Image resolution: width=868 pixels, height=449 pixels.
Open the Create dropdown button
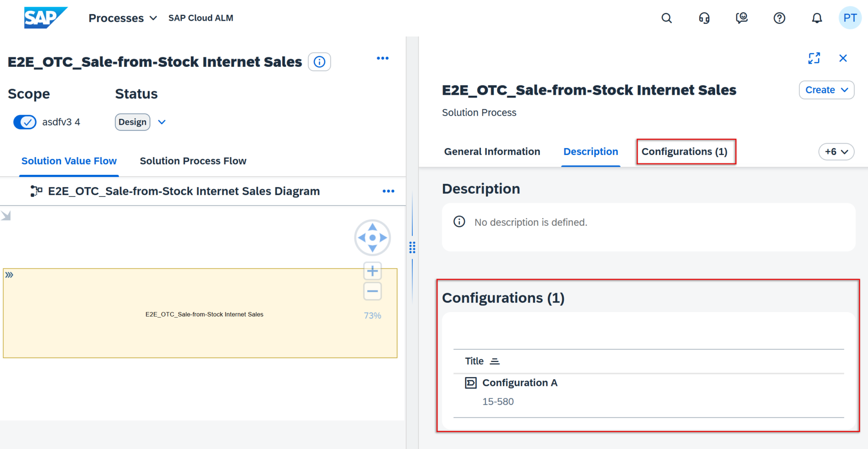point(826,90)
